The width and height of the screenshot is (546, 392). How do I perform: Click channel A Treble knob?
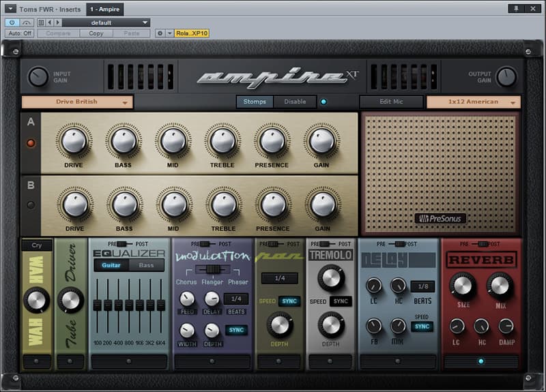click(222, 141)
